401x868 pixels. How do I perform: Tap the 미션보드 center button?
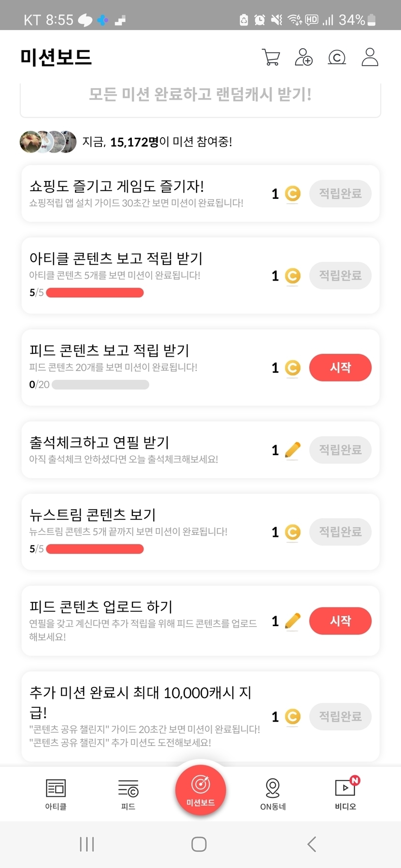200,790
